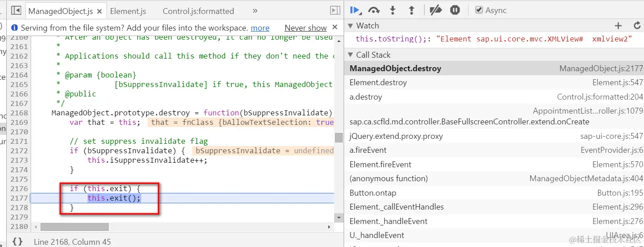Show the file navigator pane
This screenshot has height=247, width=644.
pos(16,10)
